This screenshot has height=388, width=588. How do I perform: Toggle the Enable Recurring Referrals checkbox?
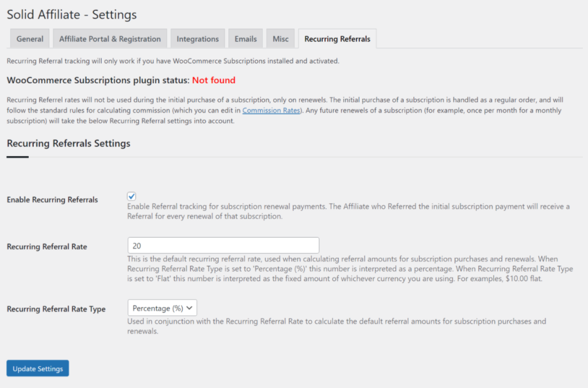coord(131,196)
